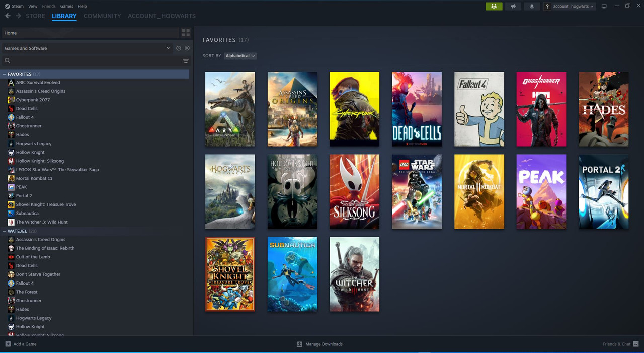Open the Assassin's Creed Origins cover

pos(292,109)
